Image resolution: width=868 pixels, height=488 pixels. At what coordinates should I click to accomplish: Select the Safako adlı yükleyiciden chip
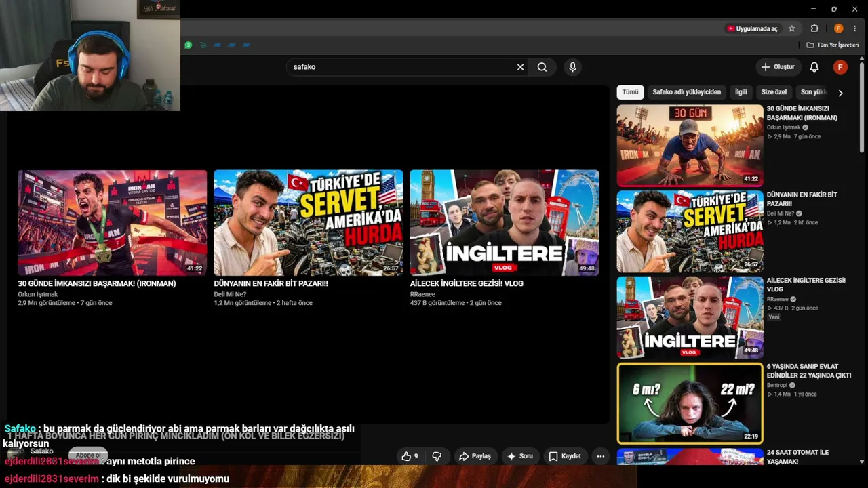point(686,92)
